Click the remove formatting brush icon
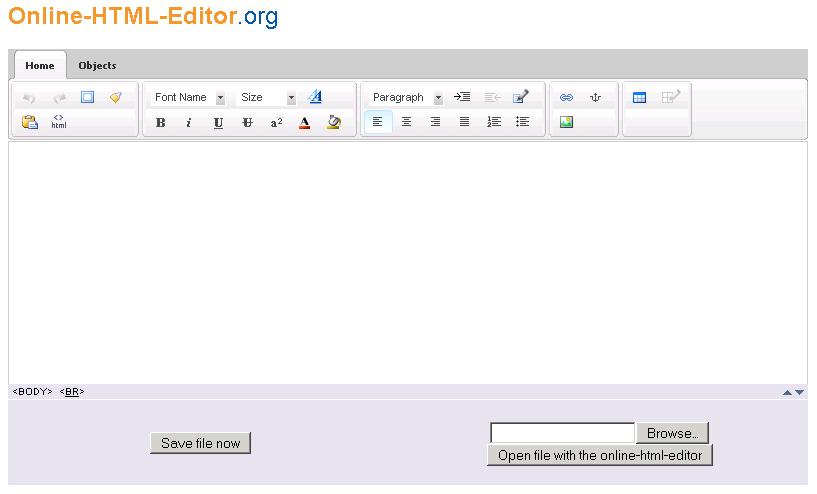This screenshot has height=494, width=817. pyautogui.click(x=116, y=97)
